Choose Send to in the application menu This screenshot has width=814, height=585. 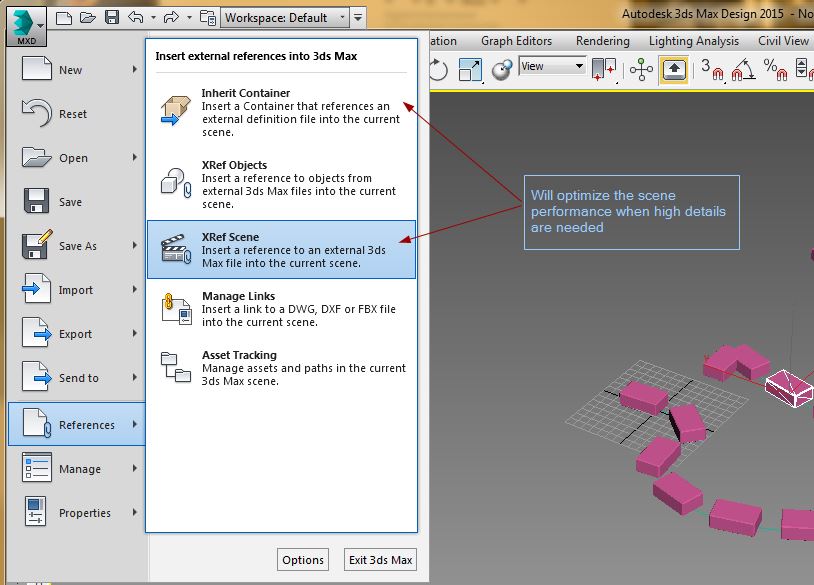click(x=76, y=378)
